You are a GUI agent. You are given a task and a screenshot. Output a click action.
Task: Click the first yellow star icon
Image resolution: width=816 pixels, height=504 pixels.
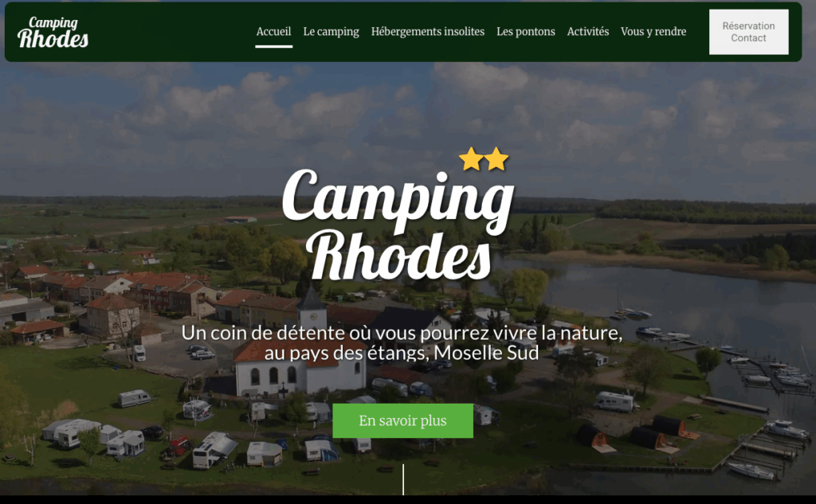(471, 159)
